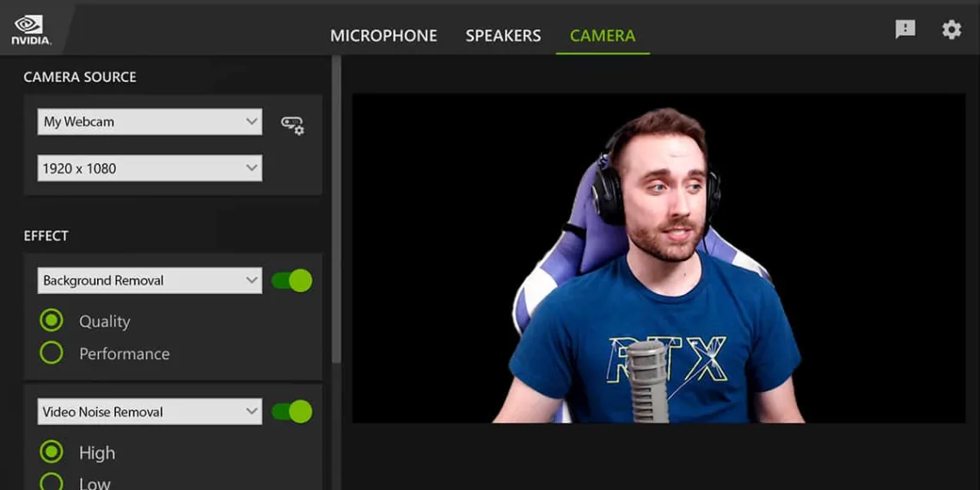Toggle the Background Removal switch off
The width and height of the screenshot is (980, 490).
tap(292, 280)
